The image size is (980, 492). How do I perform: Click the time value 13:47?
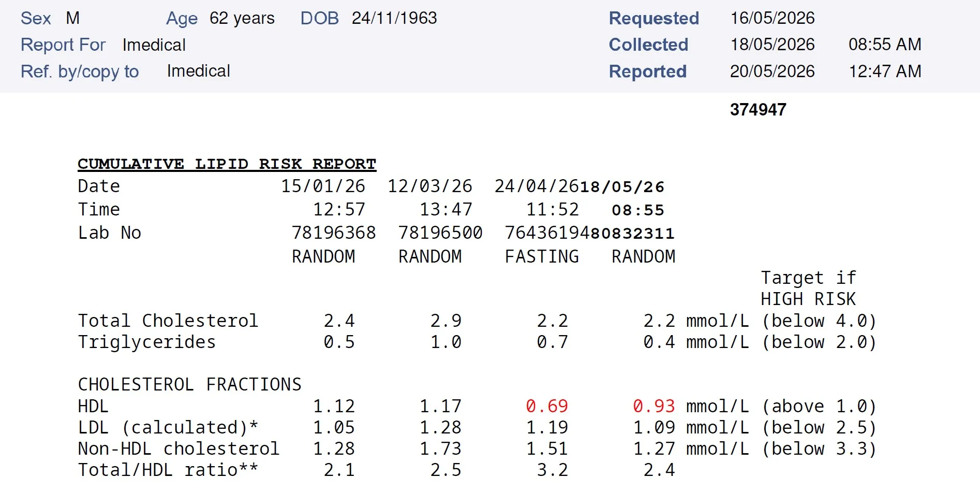(446, 210)
